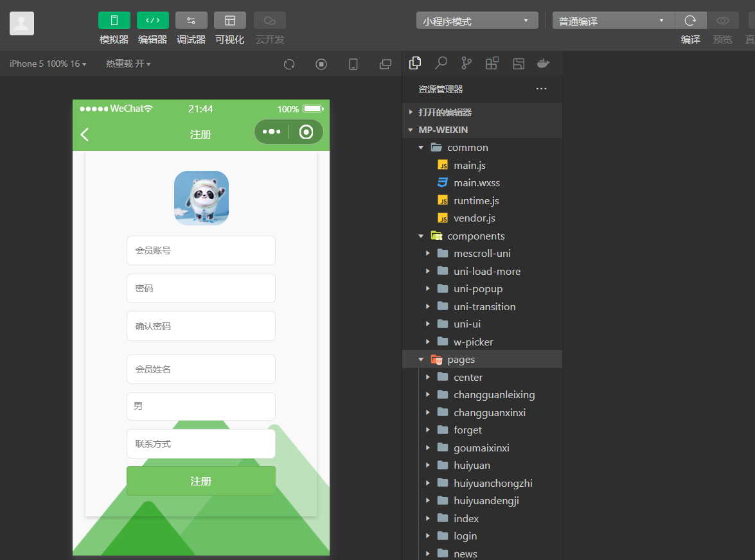The image size is (755, 560).
Task: Expand the changguanleixing folder
Action: click(x=482, y=395)
